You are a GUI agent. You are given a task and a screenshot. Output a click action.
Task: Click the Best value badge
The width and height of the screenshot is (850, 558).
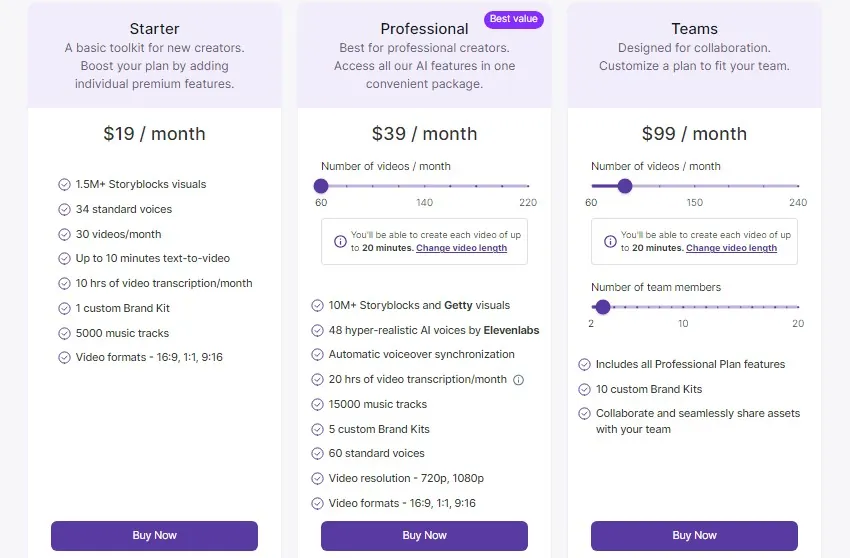click(513, 19)
